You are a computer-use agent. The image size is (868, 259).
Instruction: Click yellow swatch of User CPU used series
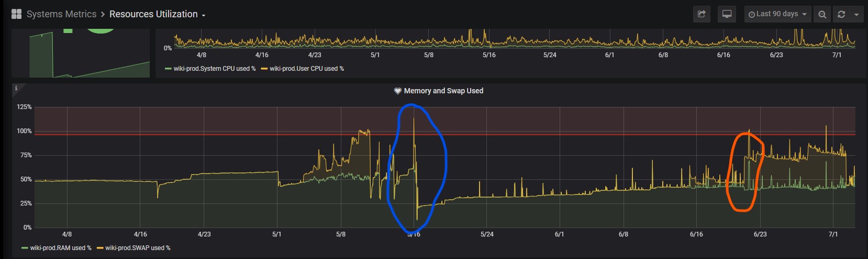tap(264, 69)
